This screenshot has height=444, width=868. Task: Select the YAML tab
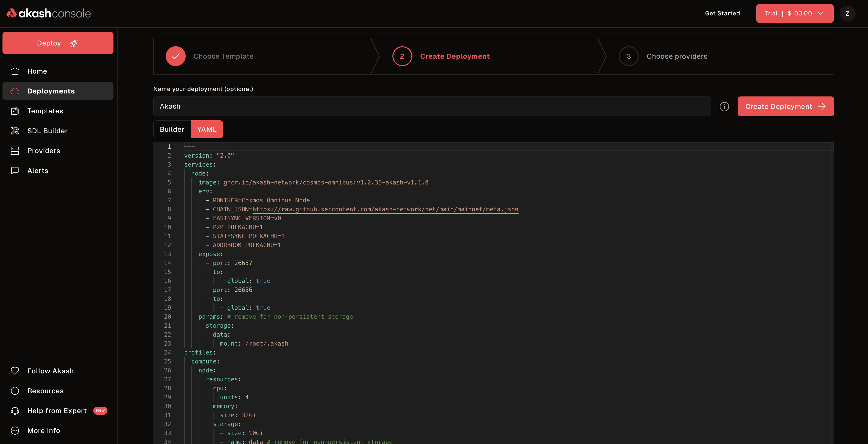pos(207,129)
